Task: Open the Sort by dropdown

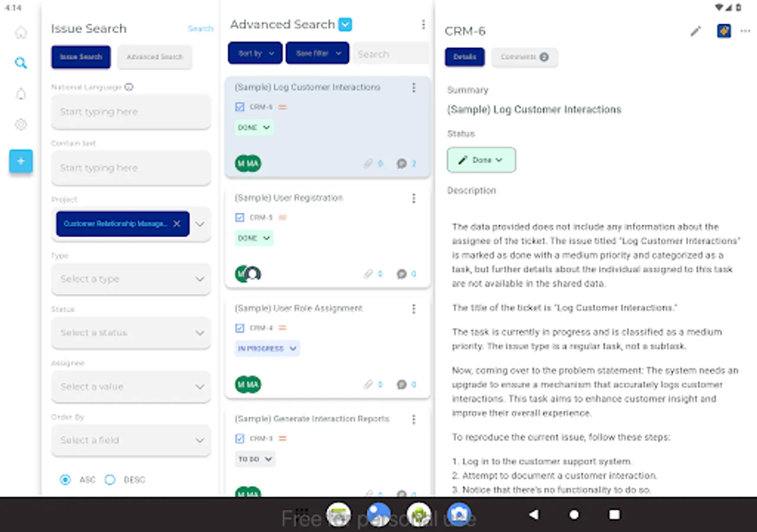Action: (x=254, y=53)
